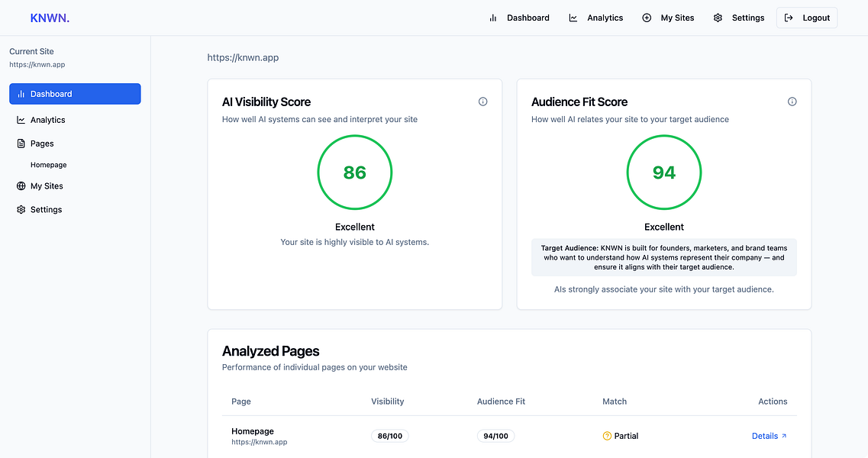This screenshot has height=458, width=868.
Task: Click the plus circle icon beside My Sites
Action: coord(647,18)
